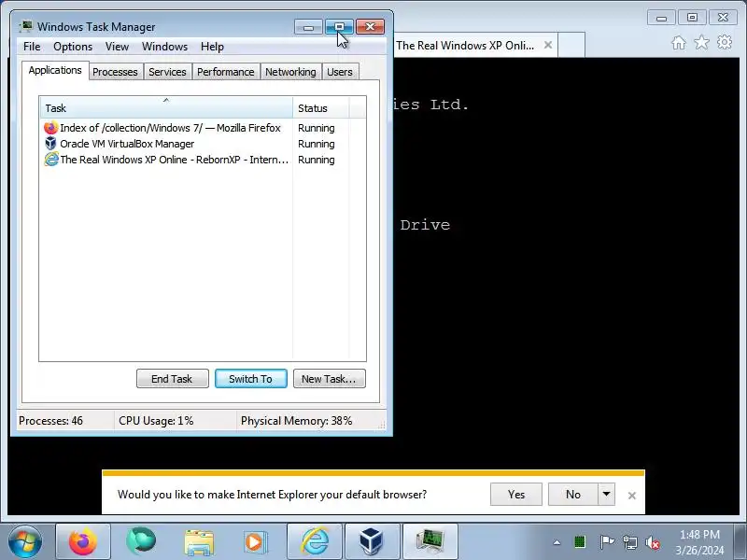Click the VirtualBox cube icon in the task list
This screenshot has height=560, width=747.
click(x=50, y=144)
